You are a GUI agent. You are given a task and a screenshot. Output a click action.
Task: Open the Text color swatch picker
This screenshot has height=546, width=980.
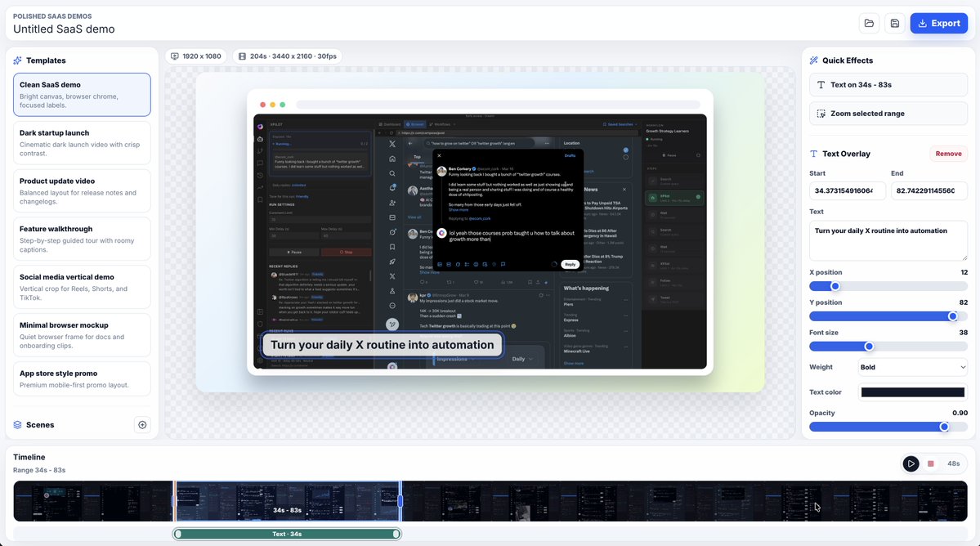click(912, 392)
